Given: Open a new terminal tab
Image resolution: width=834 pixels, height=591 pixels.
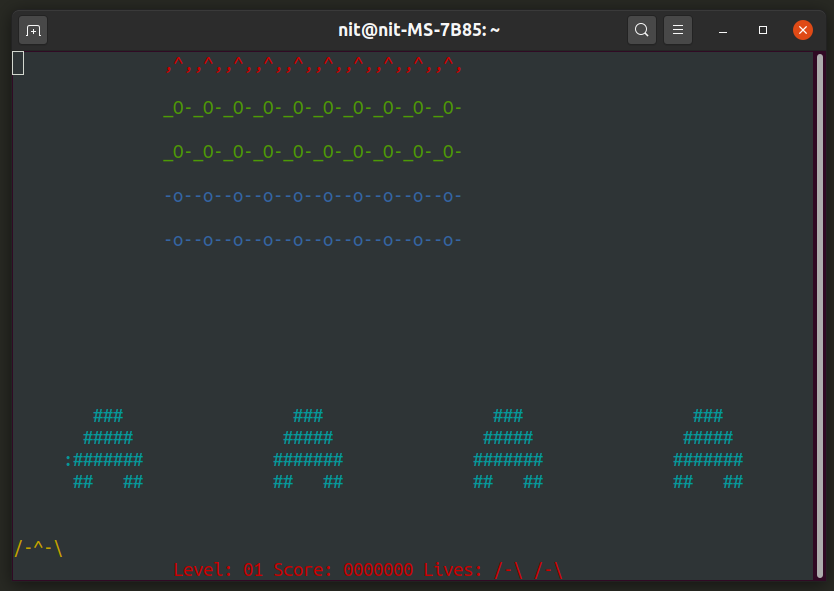Looking at the screenshot, I should tap(33, 30).
